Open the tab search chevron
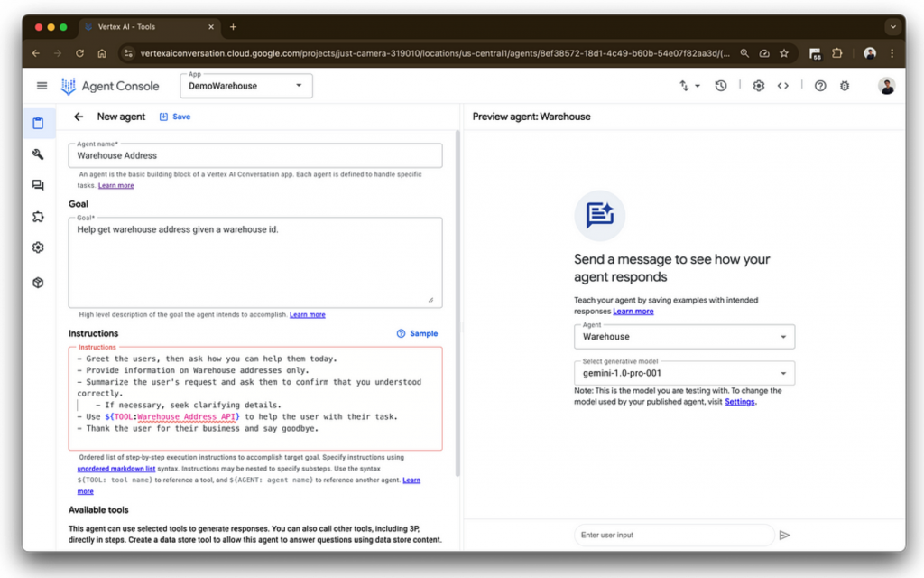 click(x=892, y=27)
